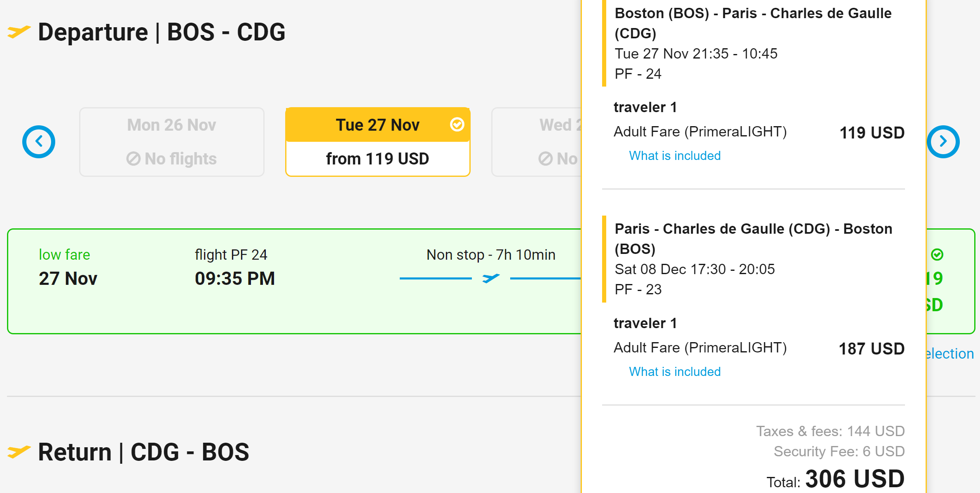
Task: Select the Tue 27 Nov date tab
Action: point(377,125)
